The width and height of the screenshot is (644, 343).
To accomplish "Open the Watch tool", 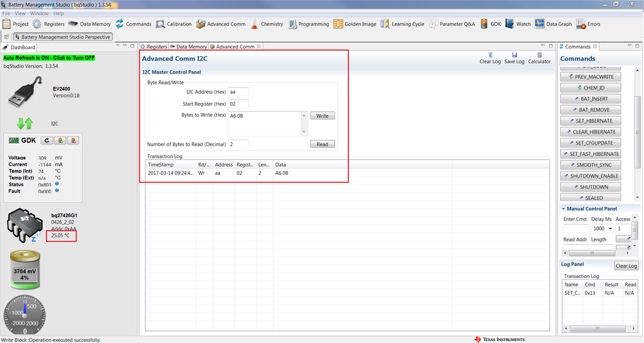I will click(518, 24).
